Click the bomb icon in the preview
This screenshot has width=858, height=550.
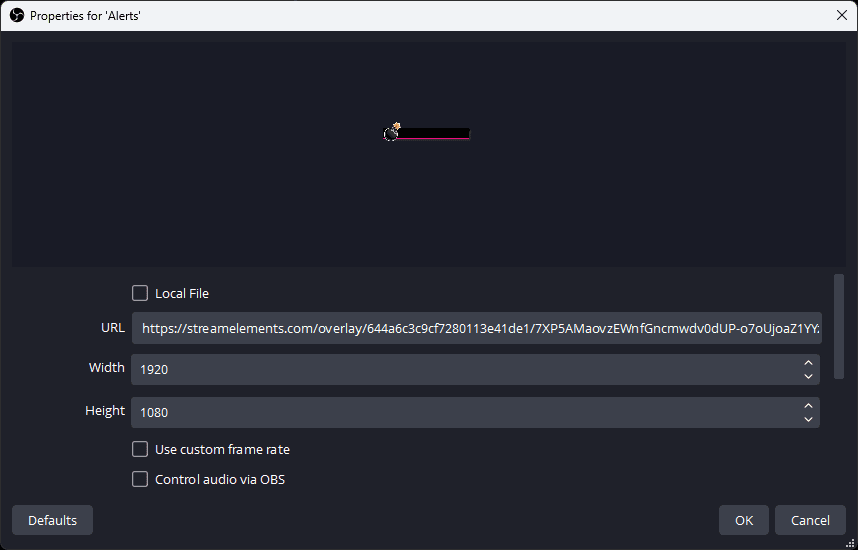392,132
